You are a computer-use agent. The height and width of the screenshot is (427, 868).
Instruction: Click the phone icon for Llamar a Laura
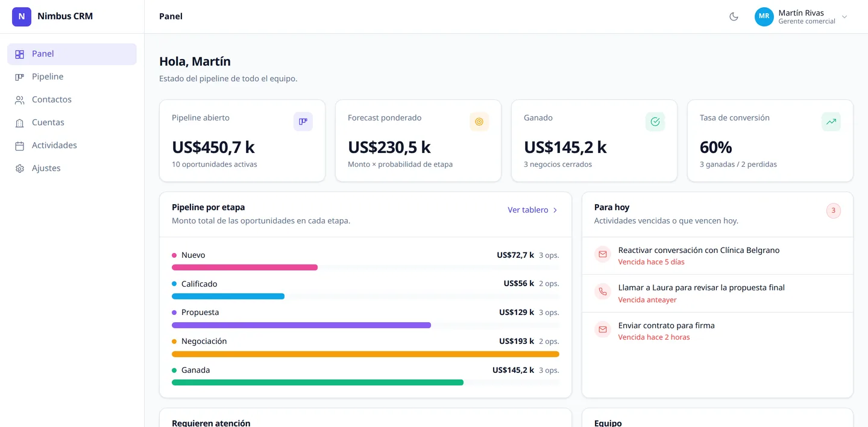click(x=602, y=293)
